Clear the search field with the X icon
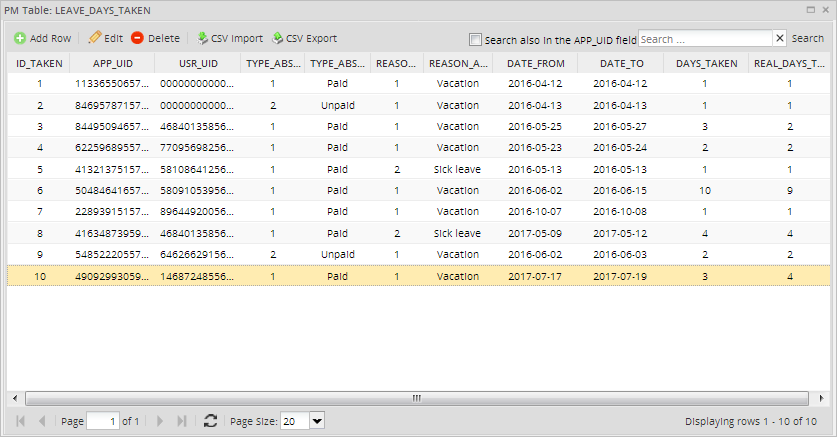 click(780, 38)
